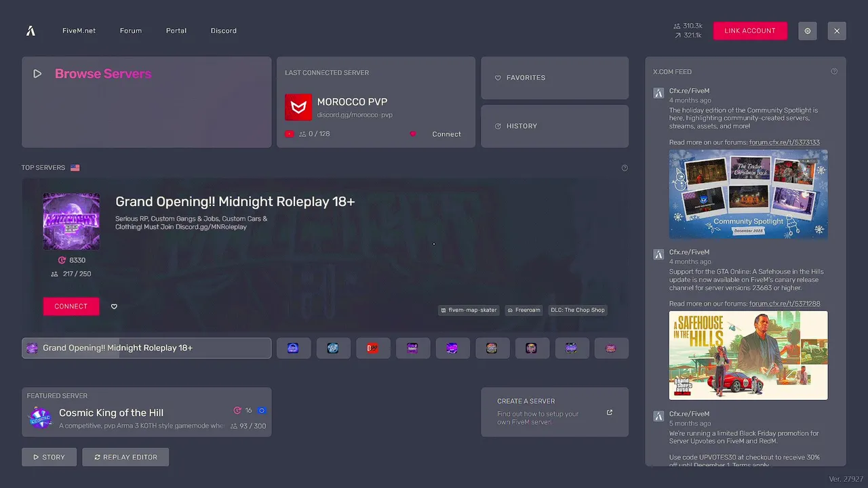Click the 217 / 250 players count
The width and height of the screenshot is (868, 488).
pyautogui.click(x=71, y=274)
